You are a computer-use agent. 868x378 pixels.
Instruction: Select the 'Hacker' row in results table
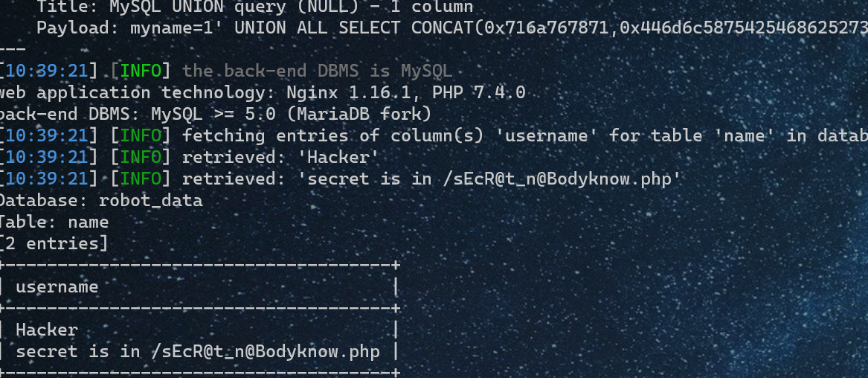pyautogui.click(x=47, y=330)
